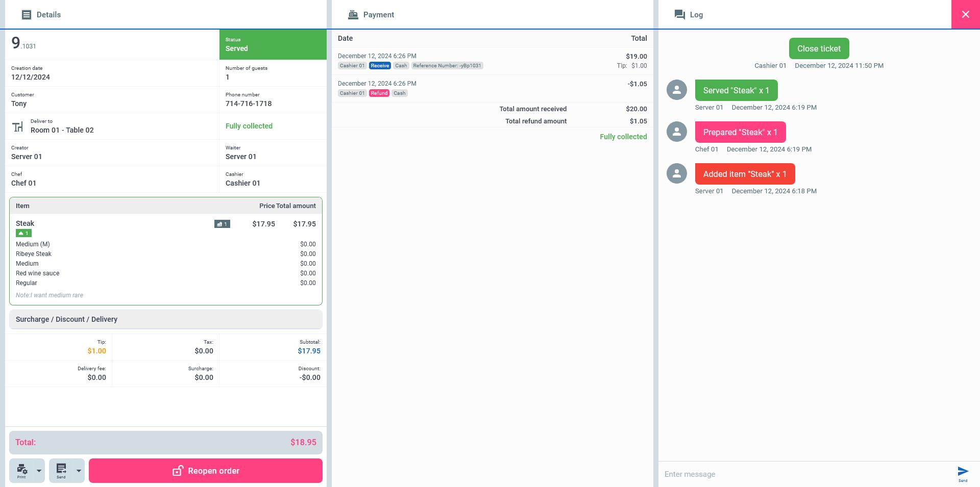Click the Steak quantity badge icon

[x=222, y=224]
